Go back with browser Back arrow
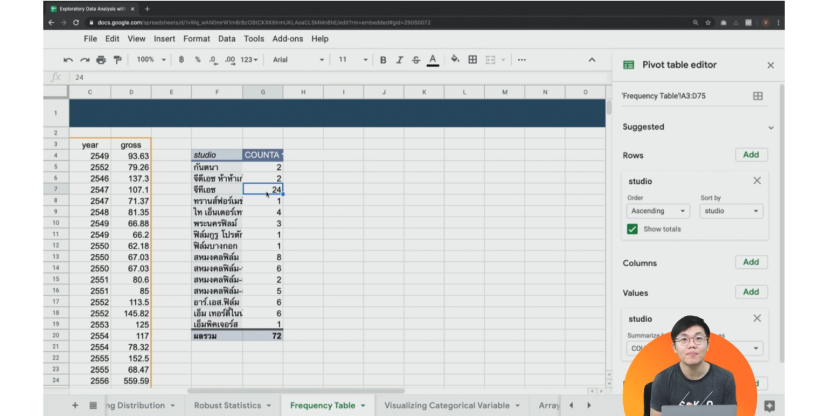 (x=51, y=23)
